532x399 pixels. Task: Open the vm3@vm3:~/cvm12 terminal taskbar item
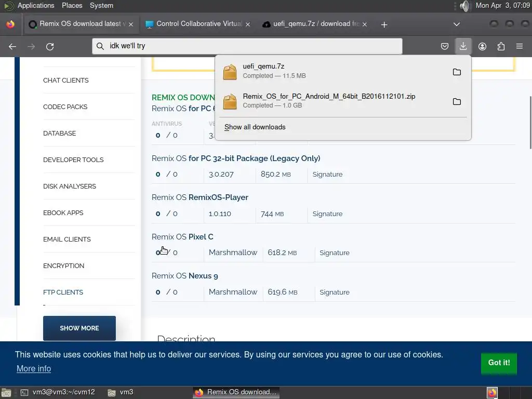point(58,392)
